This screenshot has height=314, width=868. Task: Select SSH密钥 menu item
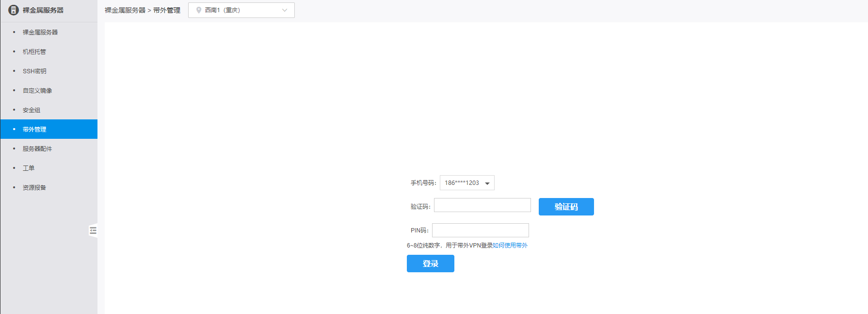click(34, 71)
